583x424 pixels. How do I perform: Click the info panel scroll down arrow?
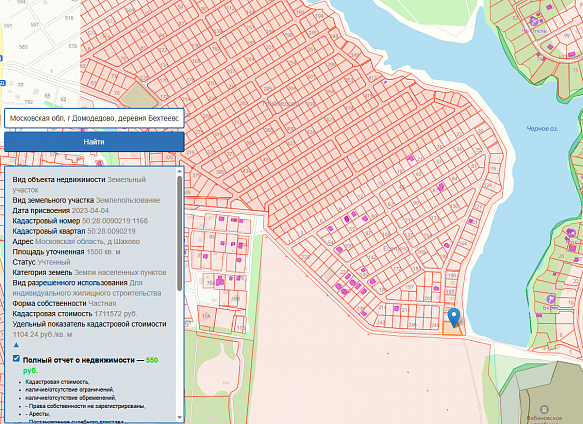180,417
